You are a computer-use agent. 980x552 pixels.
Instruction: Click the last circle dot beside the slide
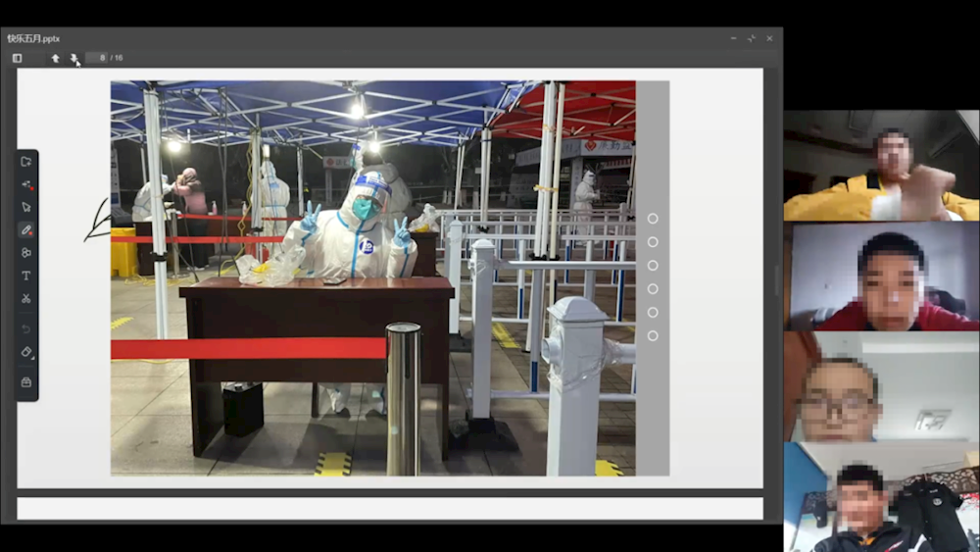point(653,336)
